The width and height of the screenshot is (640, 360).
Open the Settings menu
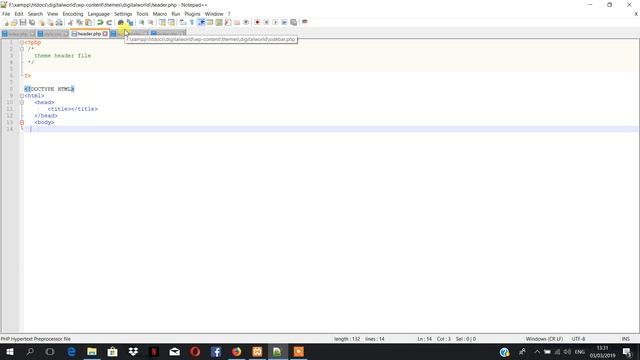(x=123, y=14)
